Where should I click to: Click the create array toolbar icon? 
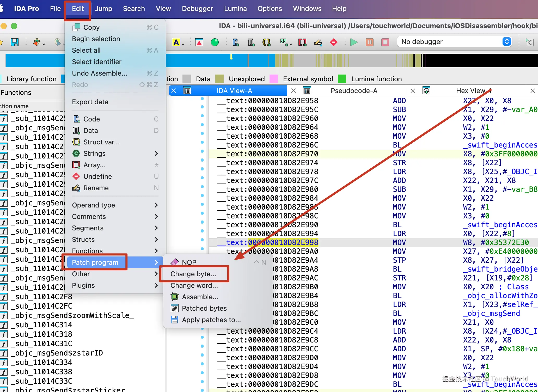(x=302, y=42)
